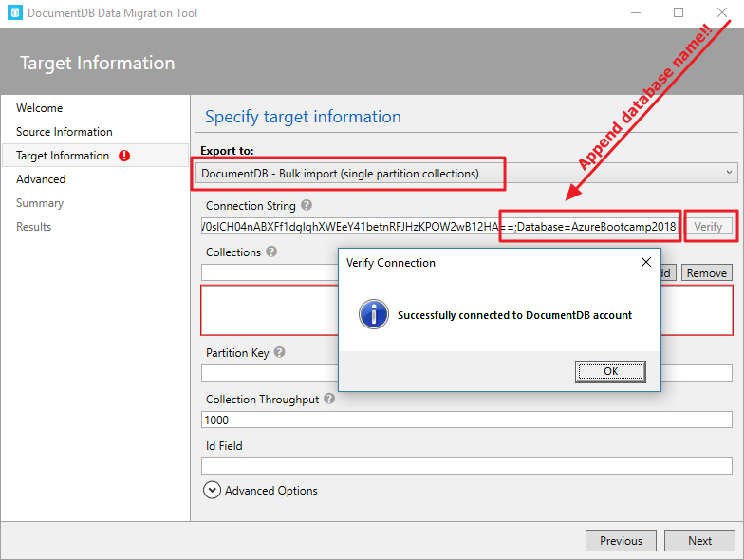Image resolution: width=744 pixels, height=560 pixels.
Task: Maximize the Data Migration Tool window
Action: [679, 13]
